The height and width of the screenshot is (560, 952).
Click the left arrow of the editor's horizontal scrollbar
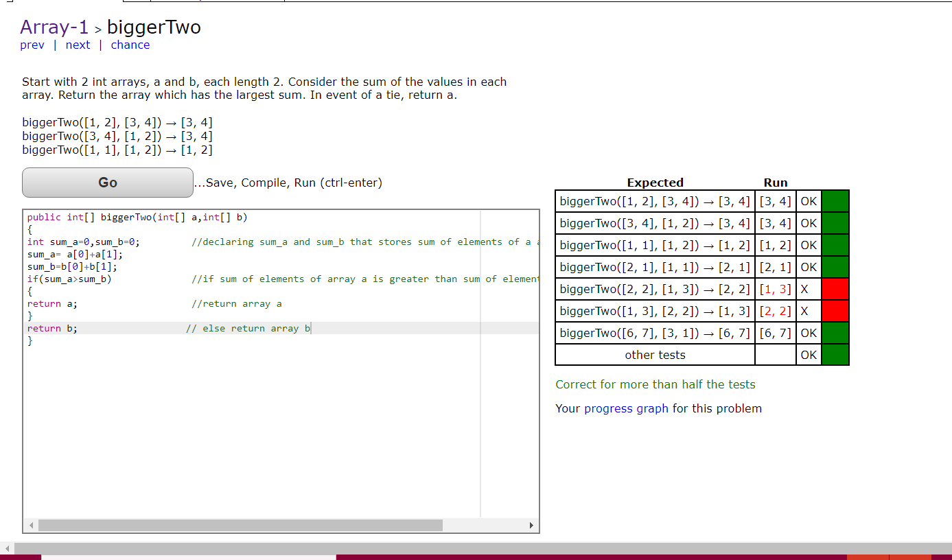(31, 524)
